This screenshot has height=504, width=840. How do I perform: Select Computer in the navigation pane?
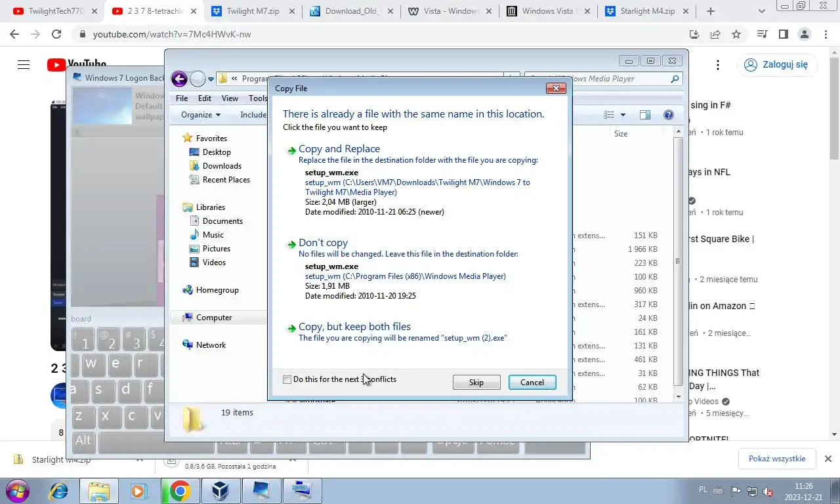(214, 318)
